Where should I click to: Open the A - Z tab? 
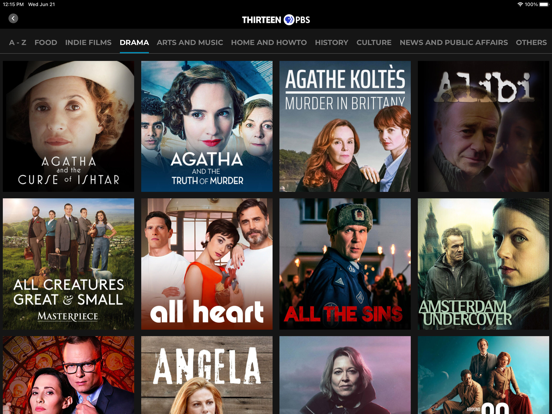tap(18, 43)
